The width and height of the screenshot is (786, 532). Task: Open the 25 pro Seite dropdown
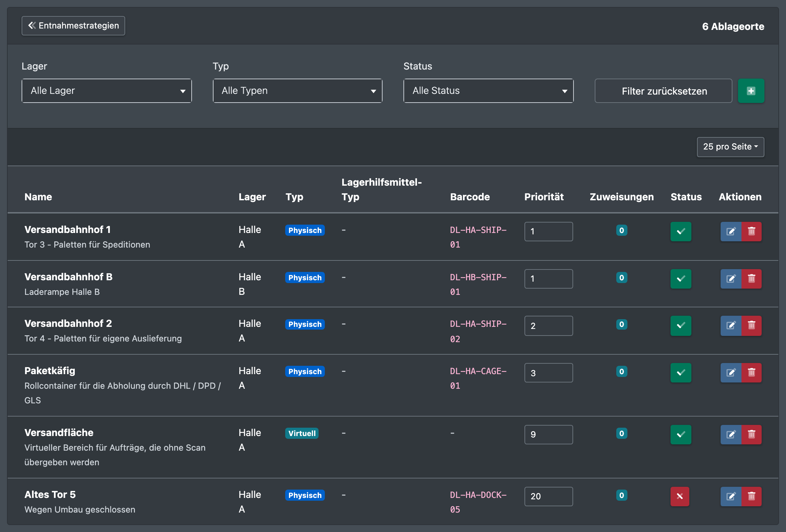coord(731,147)
